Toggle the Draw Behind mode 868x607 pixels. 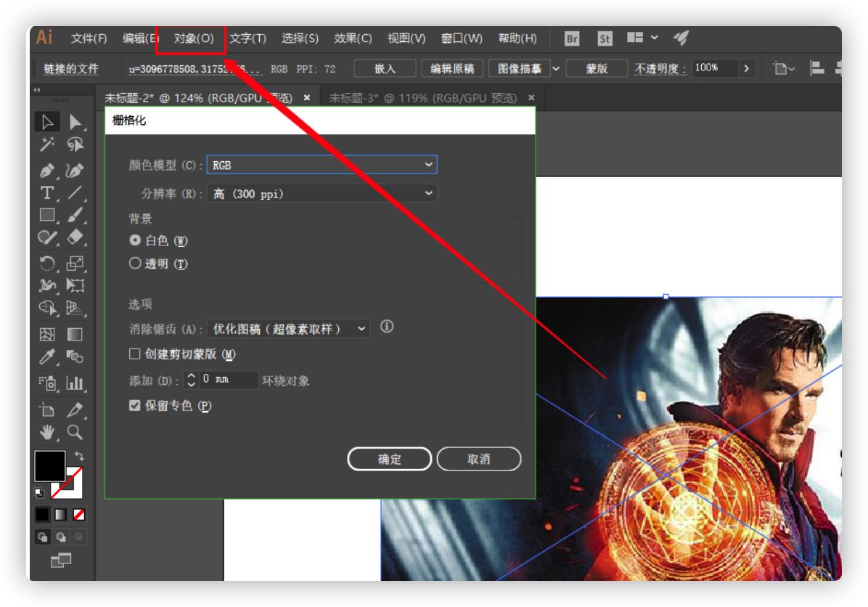[x=61, y=537]
